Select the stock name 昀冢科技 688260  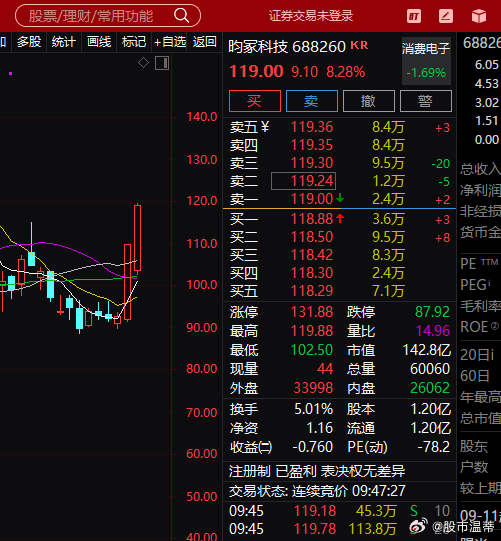tap(287, 47)
